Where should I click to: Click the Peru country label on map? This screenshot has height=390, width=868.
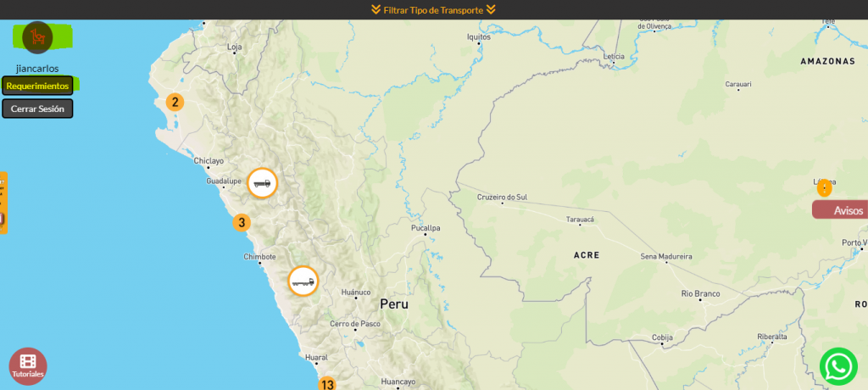pos(393,304)
